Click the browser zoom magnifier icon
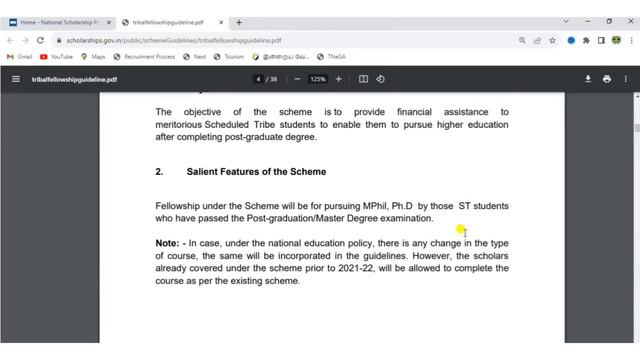 tap(522, 40)
